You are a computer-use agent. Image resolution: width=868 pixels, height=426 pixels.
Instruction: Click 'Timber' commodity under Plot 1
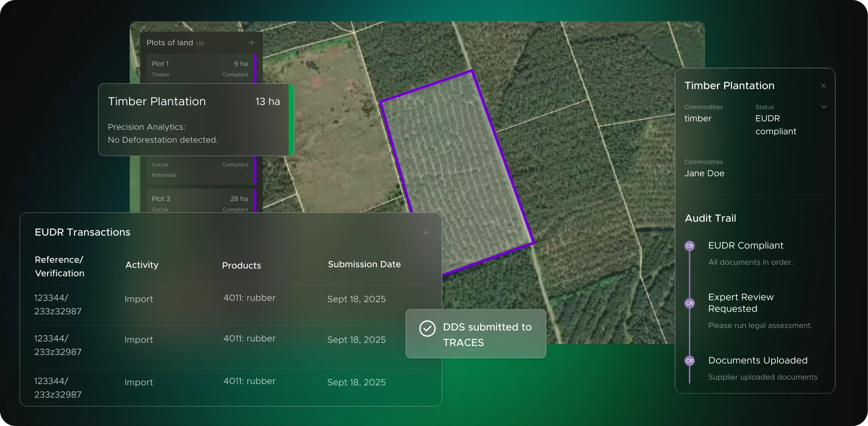[161, 74]
